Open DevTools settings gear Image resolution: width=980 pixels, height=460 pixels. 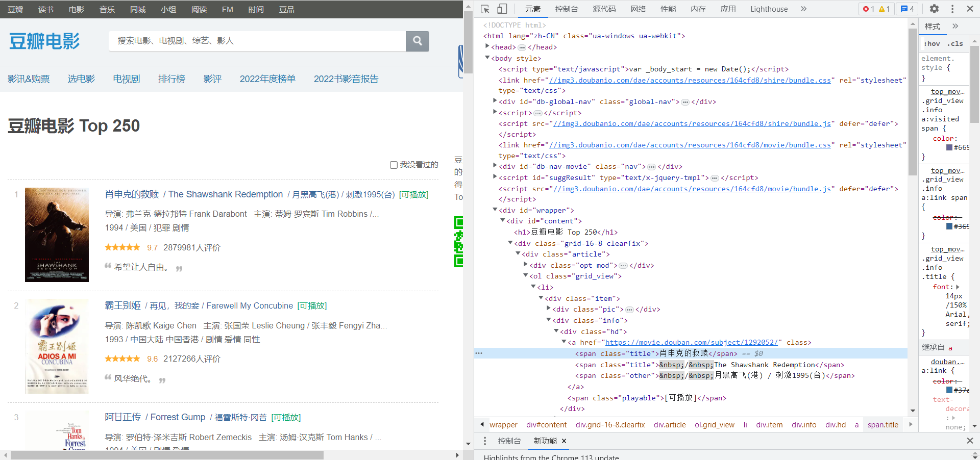[934, 9]
